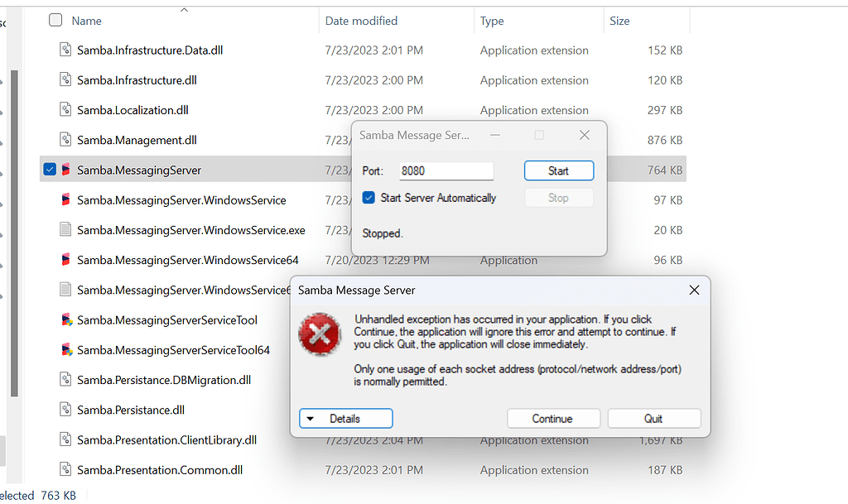Click the Samba.Persistance.DBMigration.dll file icon
Viewport: 848px width, 504px height.
65,379
